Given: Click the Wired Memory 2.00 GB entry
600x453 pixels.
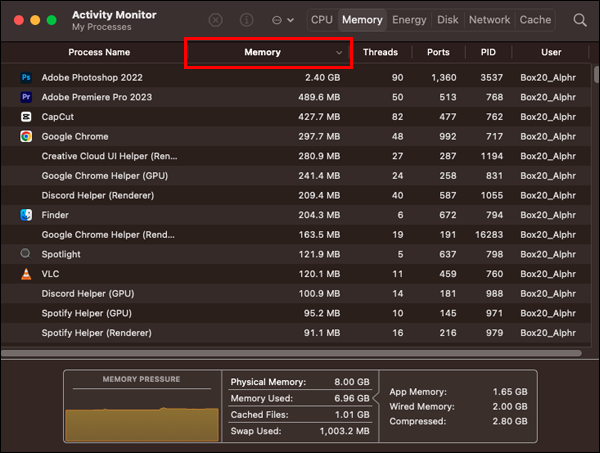Looking at the screenshot, I should tap(458, 406).
